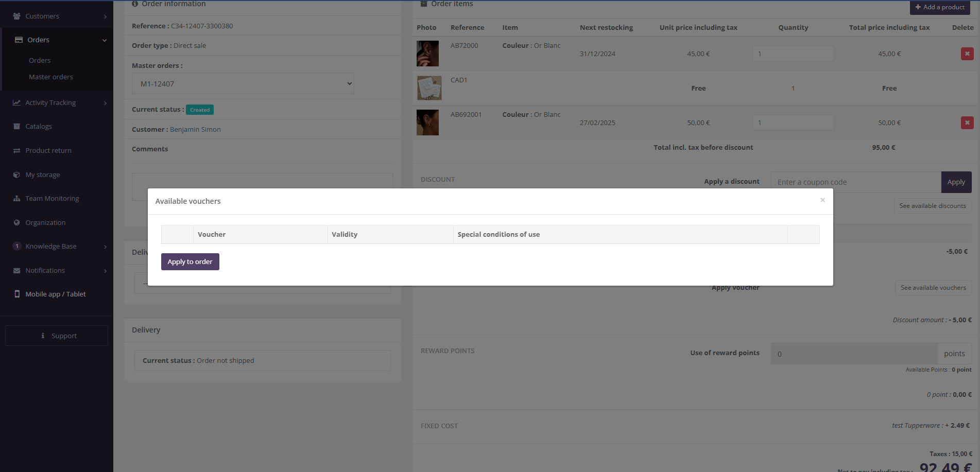Go to Organization in the sidebar
The height and width of the screenshot is (472, 980).
[45, 222]
